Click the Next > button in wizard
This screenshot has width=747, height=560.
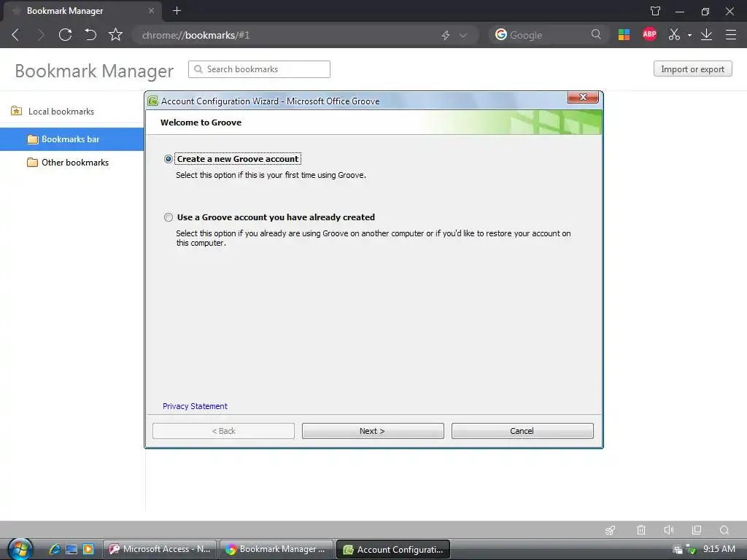tap(373, 431)
